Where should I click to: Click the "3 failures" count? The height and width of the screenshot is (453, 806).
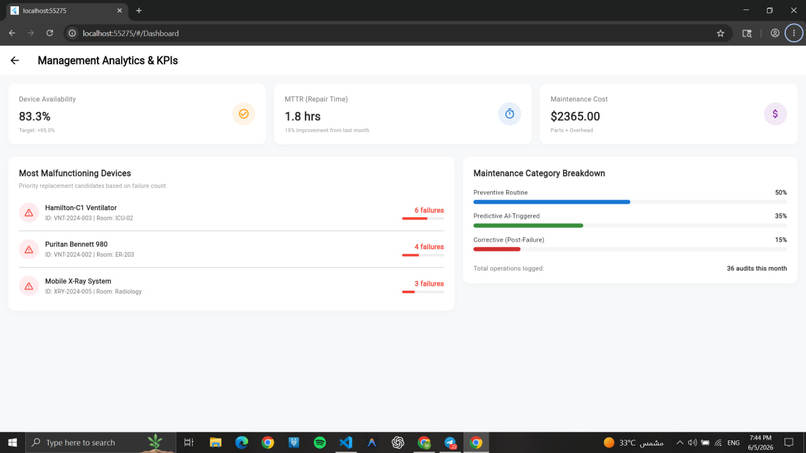(429, 284)
